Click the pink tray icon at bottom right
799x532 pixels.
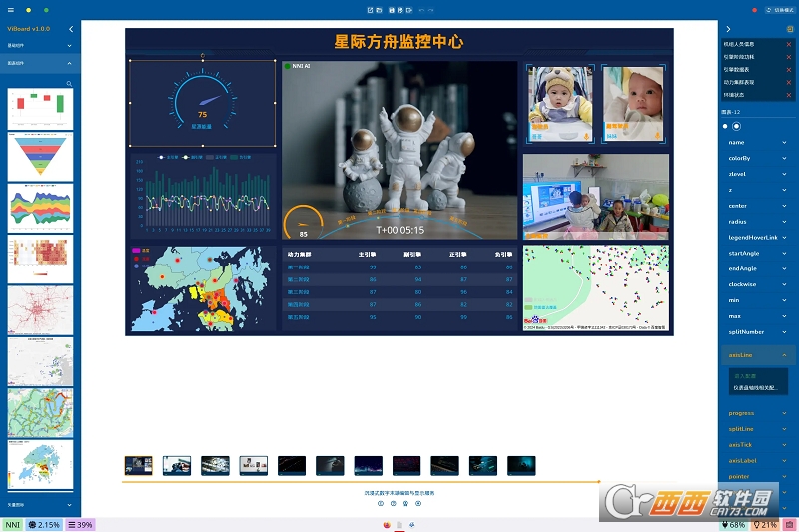(790, 525)
